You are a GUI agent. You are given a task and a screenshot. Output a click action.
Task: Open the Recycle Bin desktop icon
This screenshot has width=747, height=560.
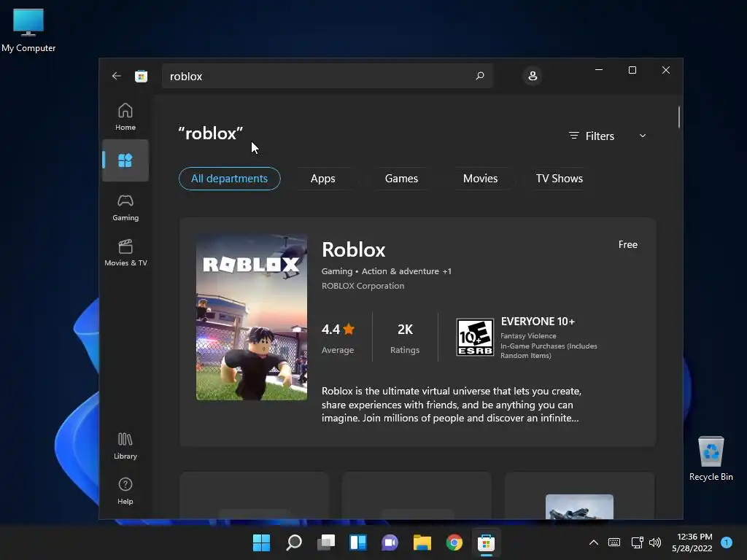click(711, 458)
